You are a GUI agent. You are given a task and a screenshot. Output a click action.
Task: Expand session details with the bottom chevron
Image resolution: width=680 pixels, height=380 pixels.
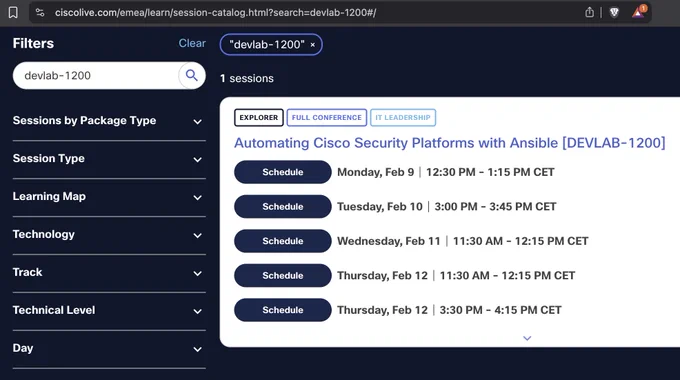click(527, 338)
